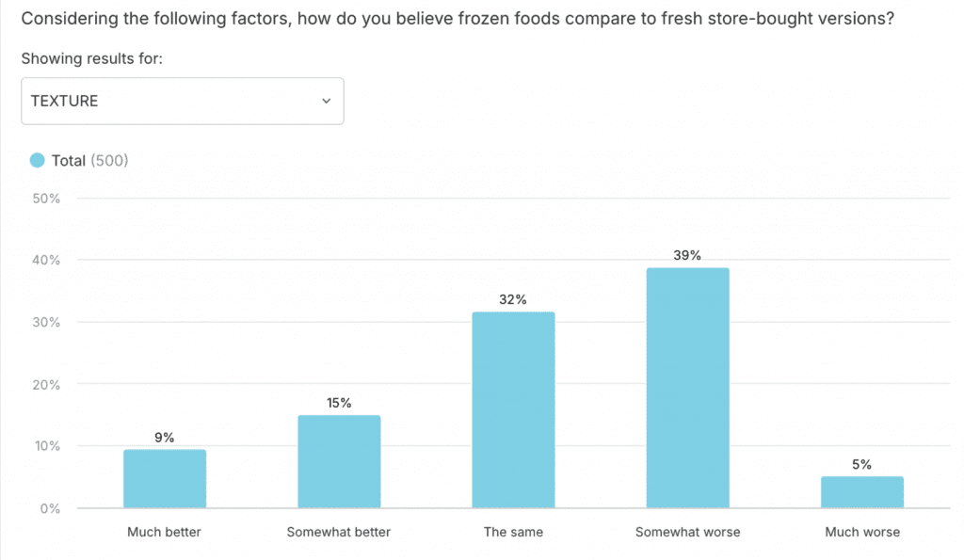
Task: Click the bar for The same
Action: click(x=513, y=409)
